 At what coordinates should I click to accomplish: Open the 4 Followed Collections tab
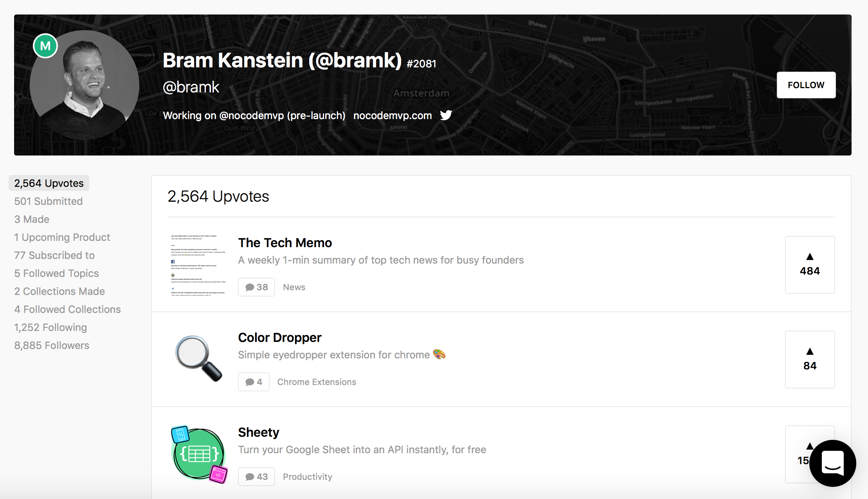pyautogui.click(x=68, y=309)
